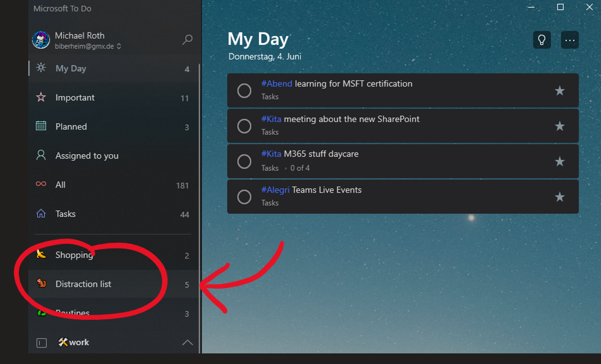The image size is (601, 364).
Task: Click the '0 of 4' steps indicator
Action: pos(300,168)
